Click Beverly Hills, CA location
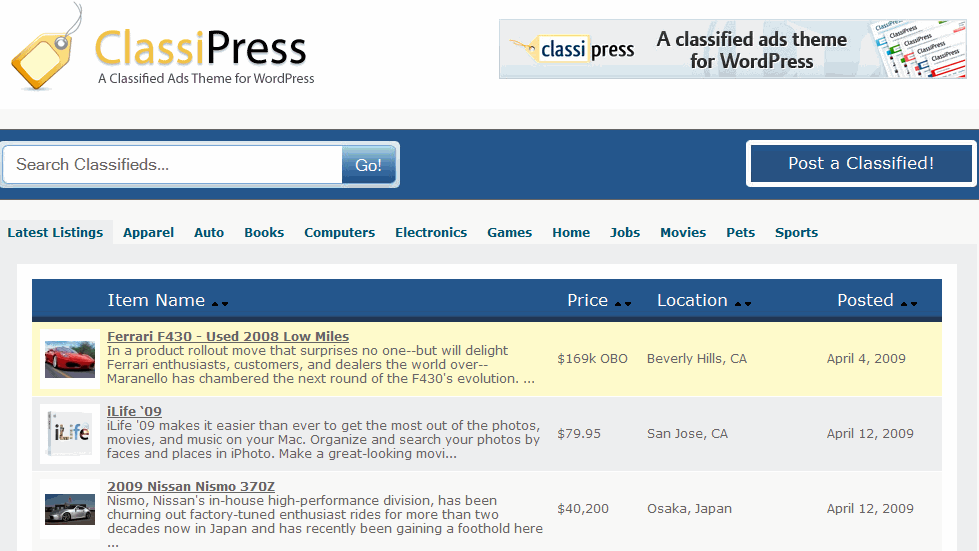This screenshot has width=979, height=551. click(697, 359)
